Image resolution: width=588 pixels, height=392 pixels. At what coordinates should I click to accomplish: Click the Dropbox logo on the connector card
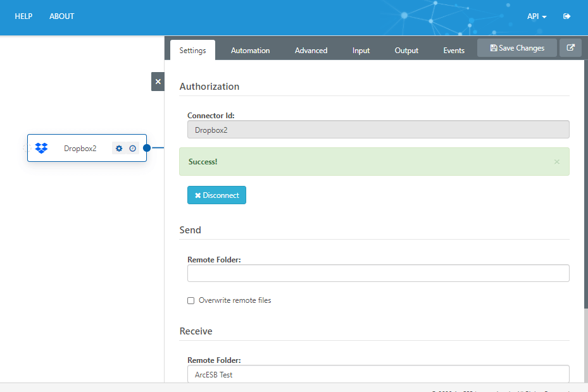41,149
